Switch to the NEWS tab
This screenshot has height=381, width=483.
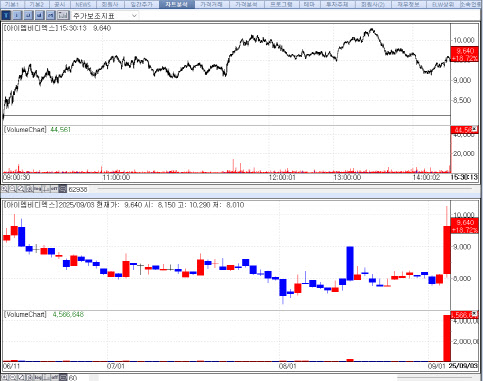(x=83, y=4)
